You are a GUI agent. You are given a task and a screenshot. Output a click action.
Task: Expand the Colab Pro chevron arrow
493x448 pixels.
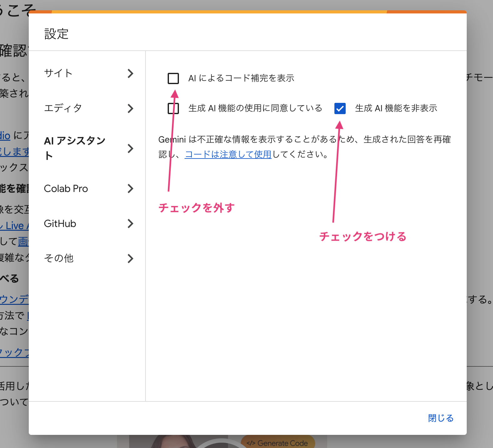point(130,189)
